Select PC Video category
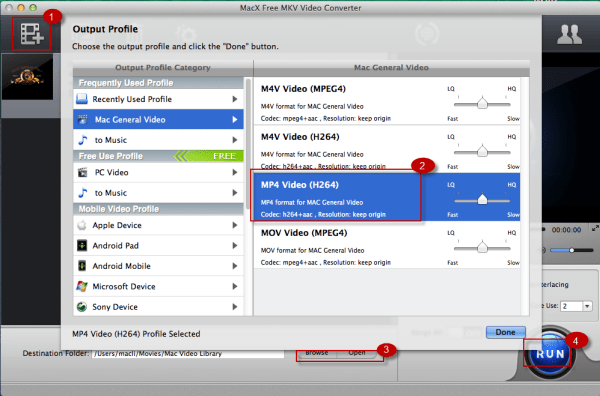 coord(158,172)
